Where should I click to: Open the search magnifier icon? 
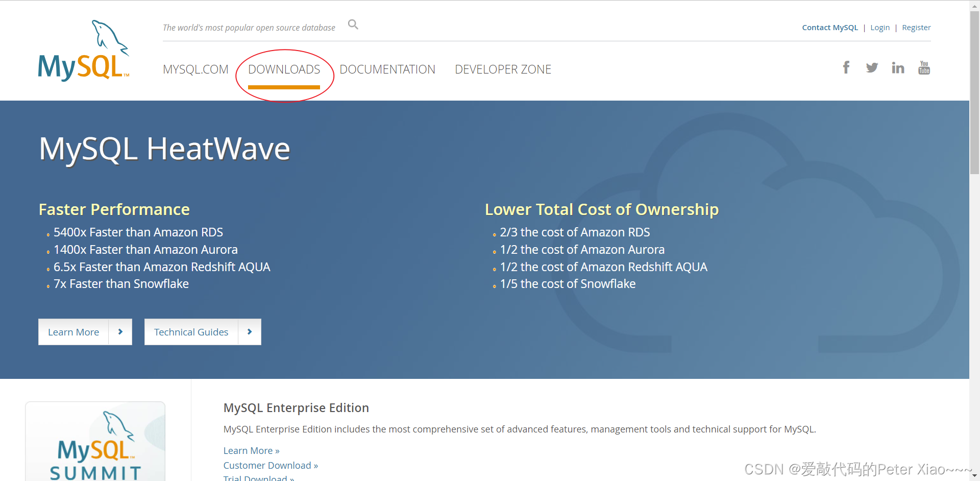coord(353,24)
